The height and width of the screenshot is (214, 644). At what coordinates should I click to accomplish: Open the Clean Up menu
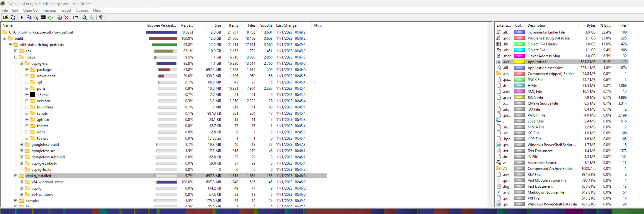(x=30, y=10)
